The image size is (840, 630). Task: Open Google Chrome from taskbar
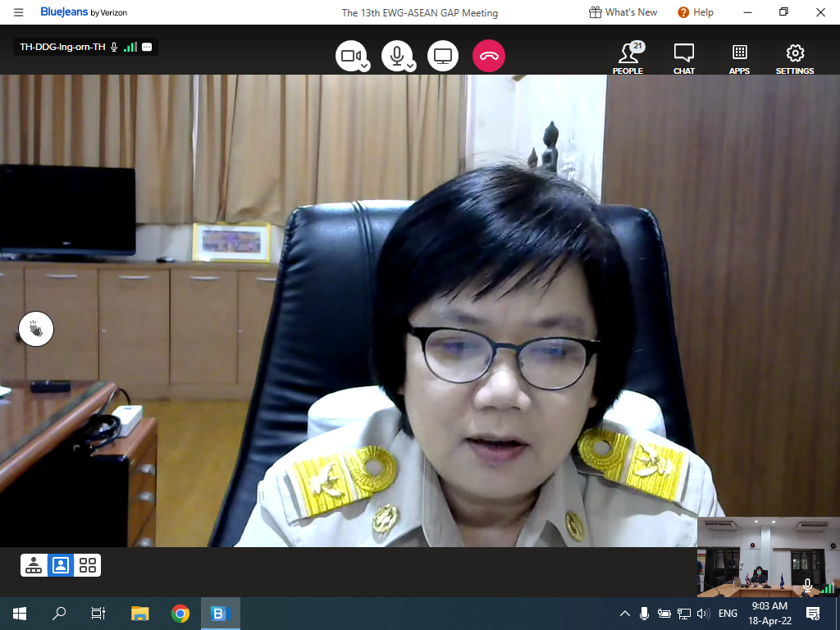coord(180,614)
